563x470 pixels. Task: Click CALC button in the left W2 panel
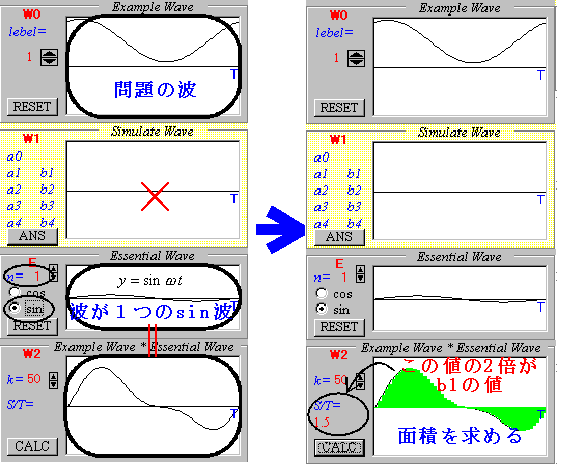point(32,446)
